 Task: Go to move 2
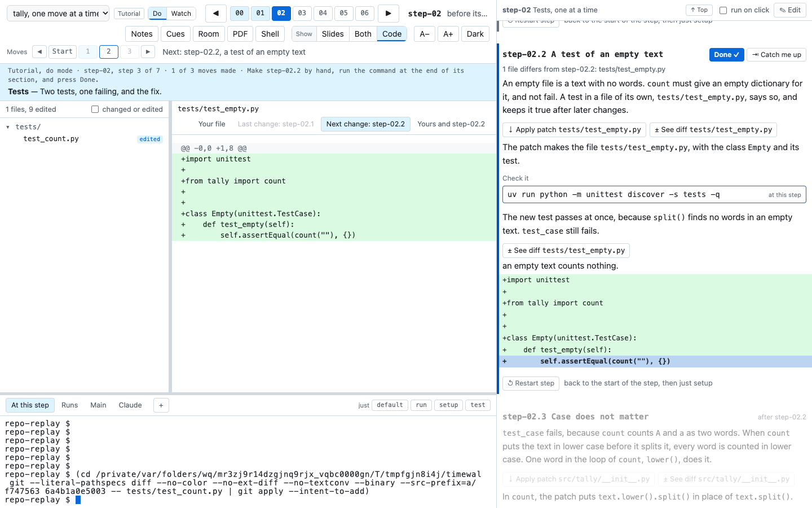[x=109, y=52]
